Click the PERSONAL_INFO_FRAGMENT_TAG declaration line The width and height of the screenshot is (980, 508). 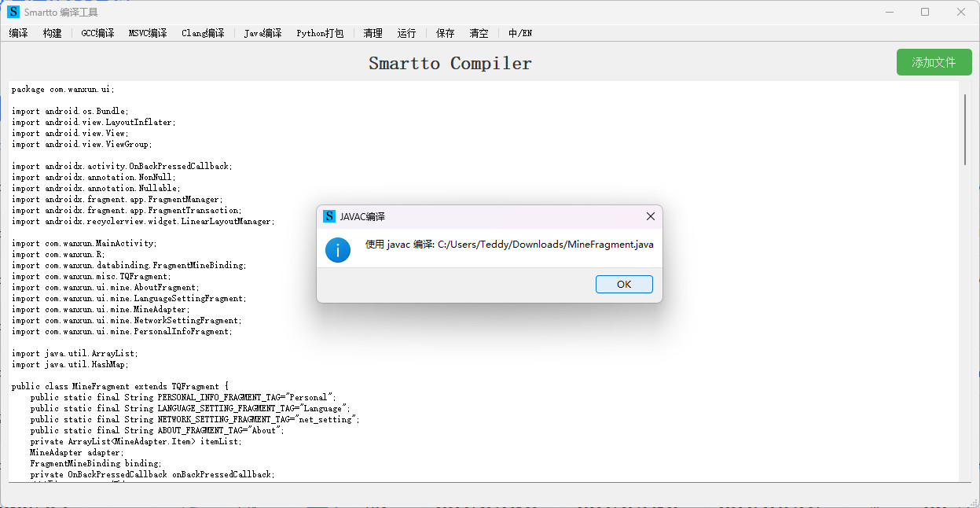[183, 397]
